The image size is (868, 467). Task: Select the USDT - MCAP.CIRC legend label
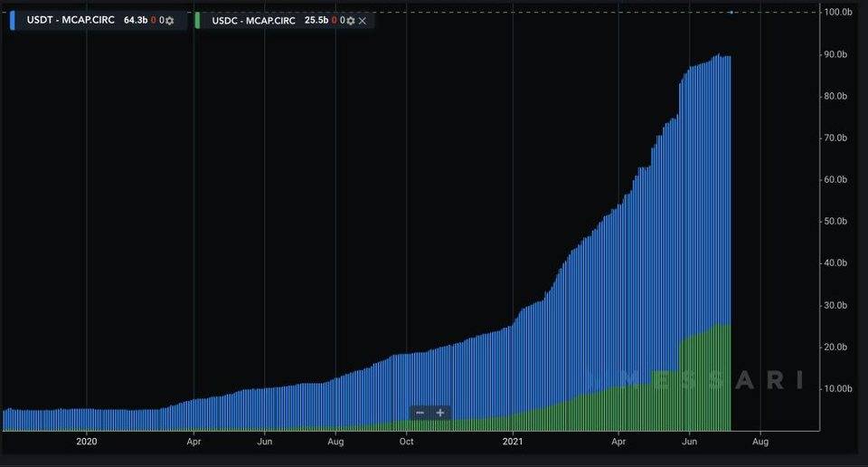click(71, 20)
